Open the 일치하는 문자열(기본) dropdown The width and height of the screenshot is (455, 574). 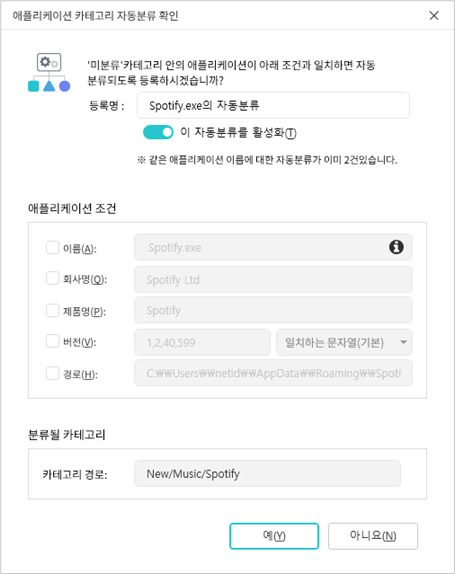344,343
